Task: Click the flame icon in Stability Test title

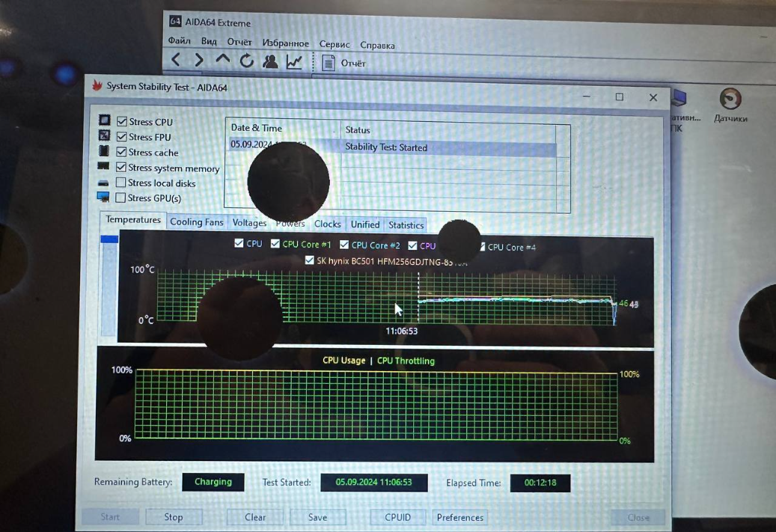Action: [97, 85]
